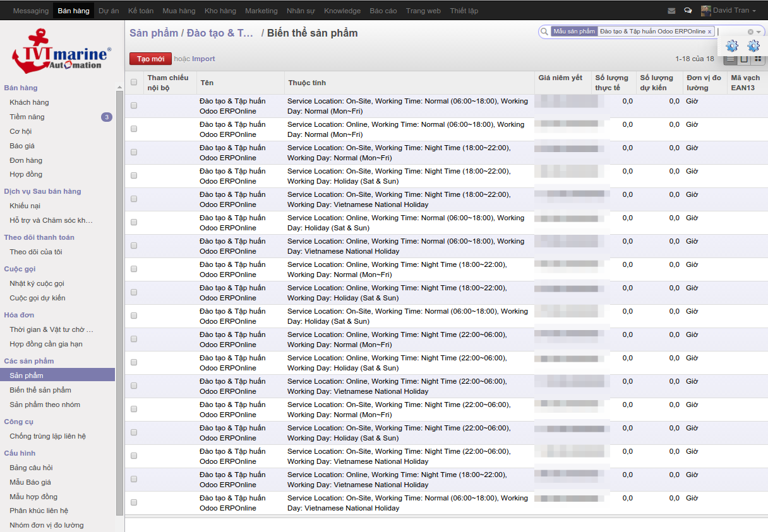The image size is (768, 532).
Task: Open the Kế toán menu
Action: (140, 11)
